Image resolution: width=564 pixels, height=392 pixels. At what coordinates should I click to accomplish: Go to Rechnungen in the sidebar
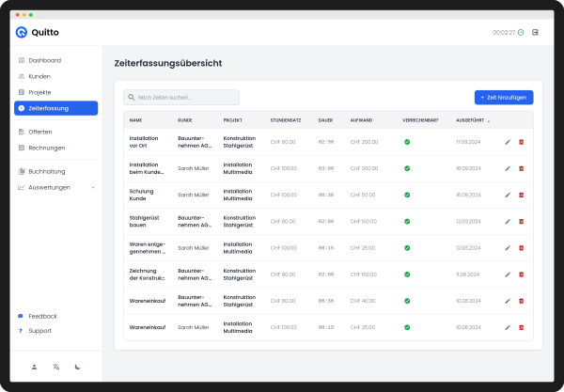(46, 148)
